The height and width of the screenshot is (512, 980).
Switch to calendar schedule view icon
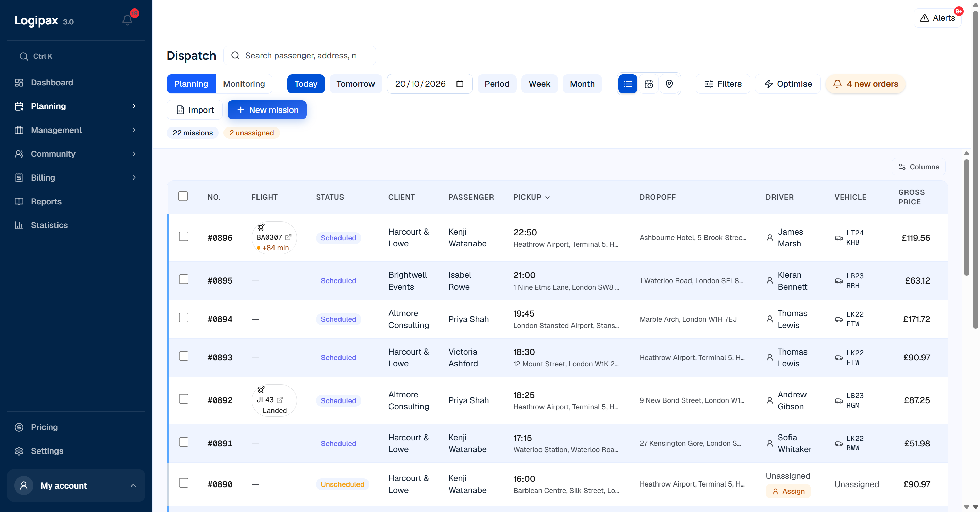point(649,84)
